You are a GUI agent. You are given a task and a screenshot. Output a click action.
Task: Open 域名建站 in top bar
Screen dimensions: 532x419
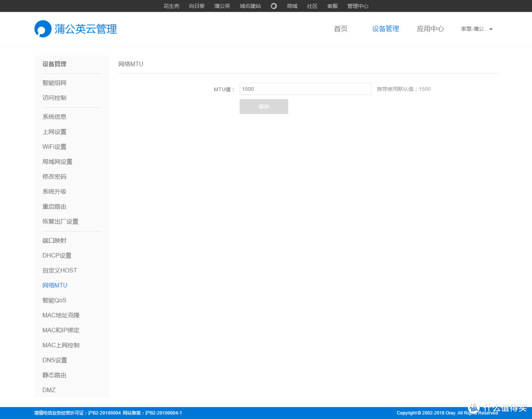[x=250, y=6]
